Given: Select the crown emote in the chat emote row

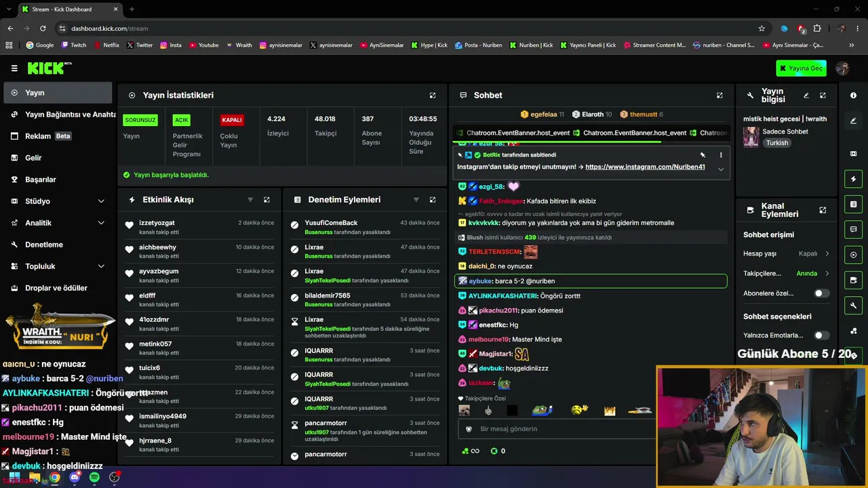Looking at the screenshot, I should click(609, 410).
